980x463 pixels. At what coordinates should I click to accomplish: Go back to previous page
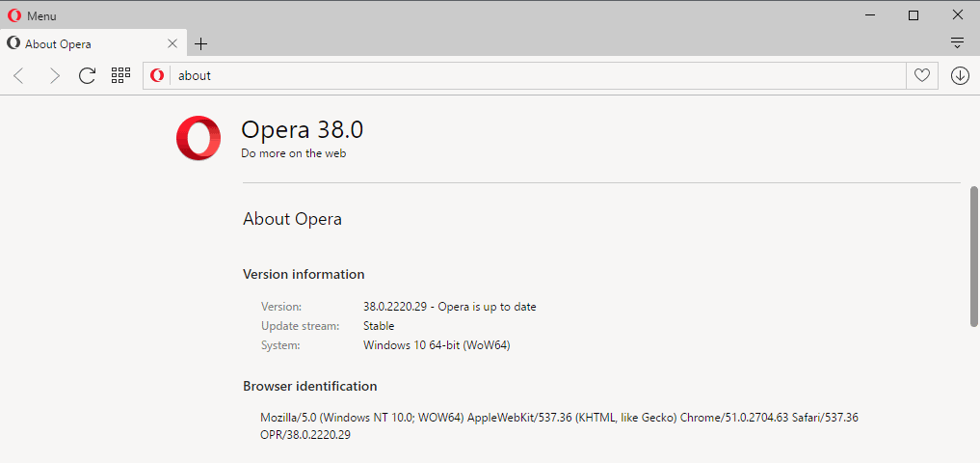18,76
